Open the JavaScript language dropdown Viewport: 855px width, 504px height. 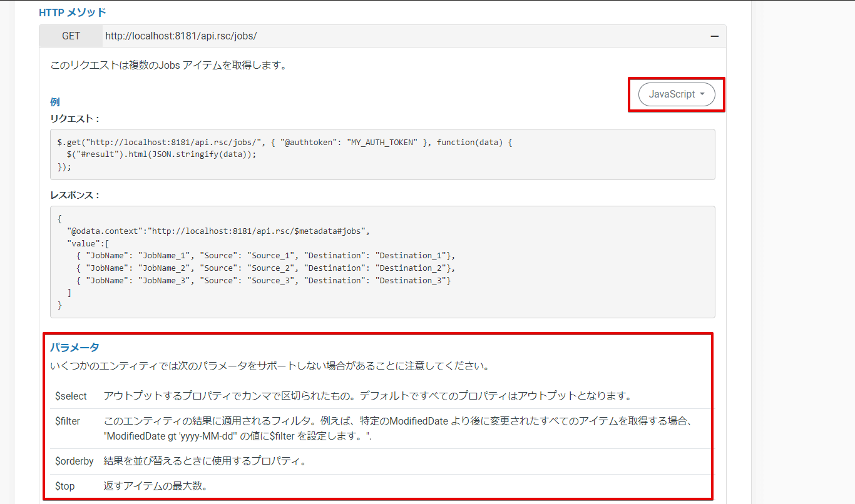[677, 94]
